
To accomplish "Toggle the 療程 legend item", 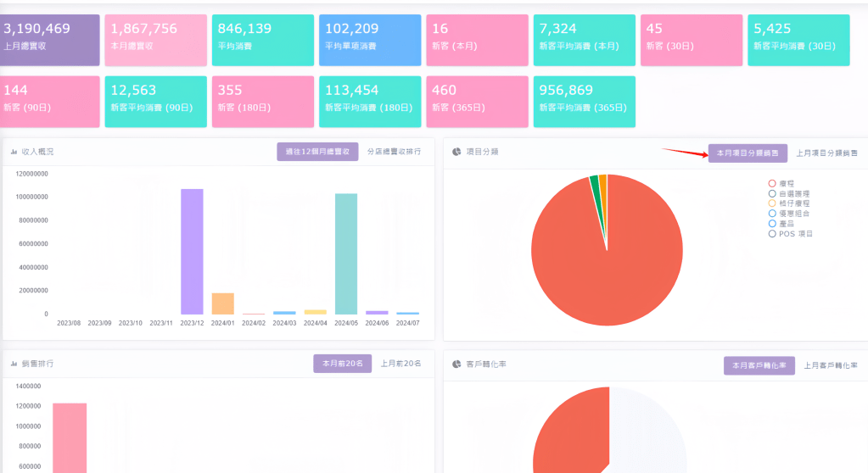I will (785, 183).
